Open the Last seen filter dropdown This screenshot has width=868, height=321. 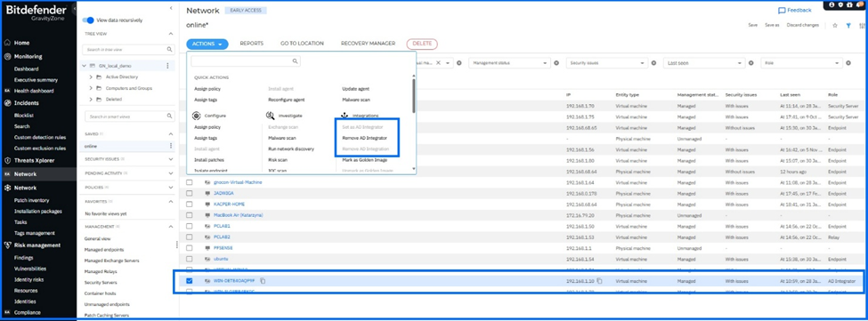705,63
